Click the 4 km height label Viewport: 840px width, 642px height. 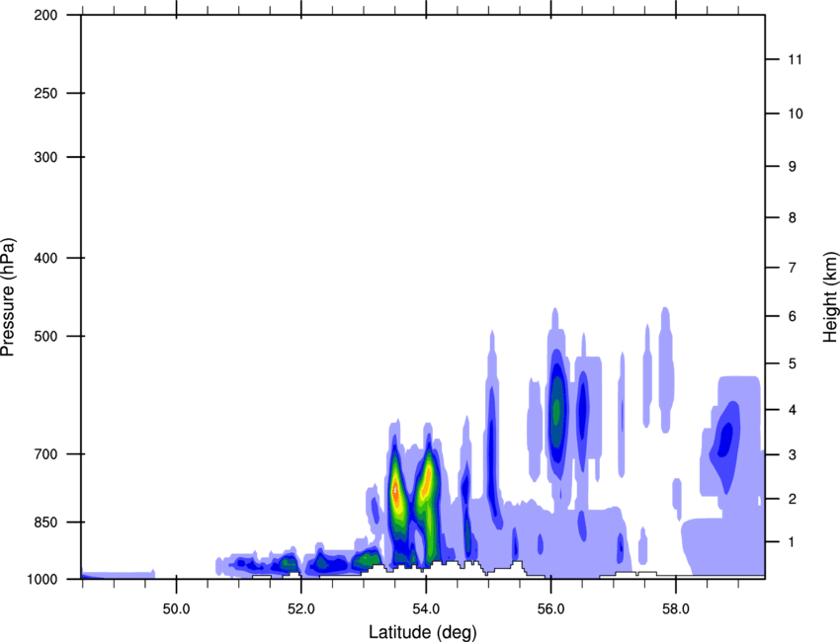[793, 410]
